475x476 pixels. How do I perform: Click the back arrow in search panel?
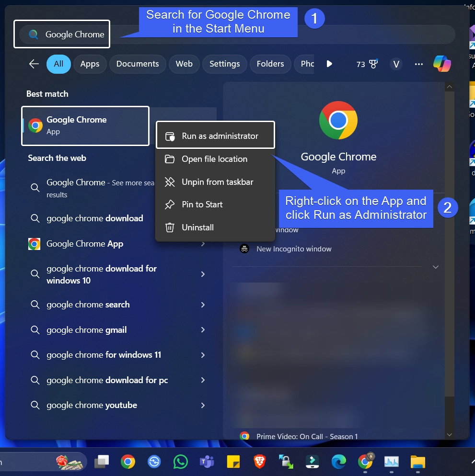(x=34, y=64)
